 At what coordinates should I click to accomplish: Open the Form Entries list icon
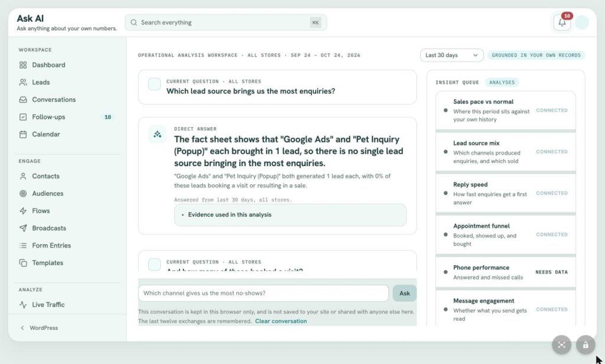(x=23, y=245)
